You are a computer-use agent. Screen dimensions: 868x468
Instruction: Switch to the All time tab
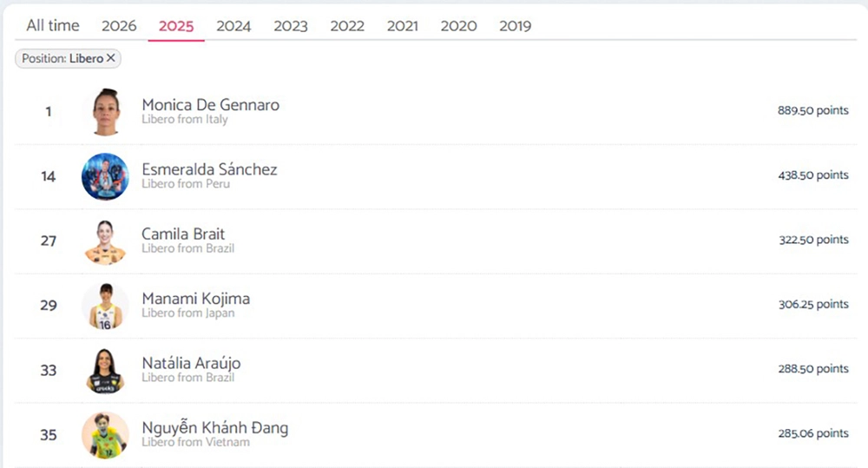coord(53,25)
